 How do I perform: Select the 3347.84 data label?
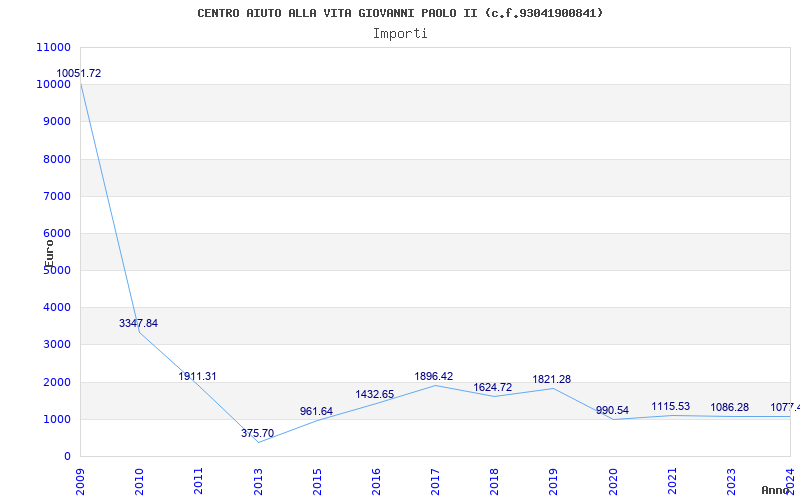(x=138, y=323)
